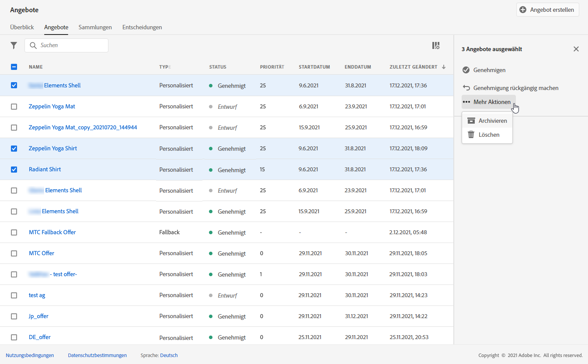Open the column configuration icon

click(435, 45)
